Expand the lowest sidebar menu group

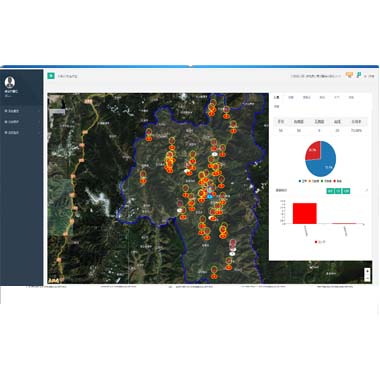[21, 132]
